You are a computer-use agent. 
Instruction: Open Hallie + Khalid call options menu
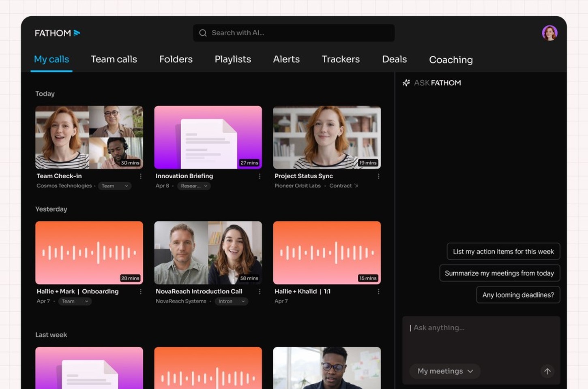[x=378, y=292]
